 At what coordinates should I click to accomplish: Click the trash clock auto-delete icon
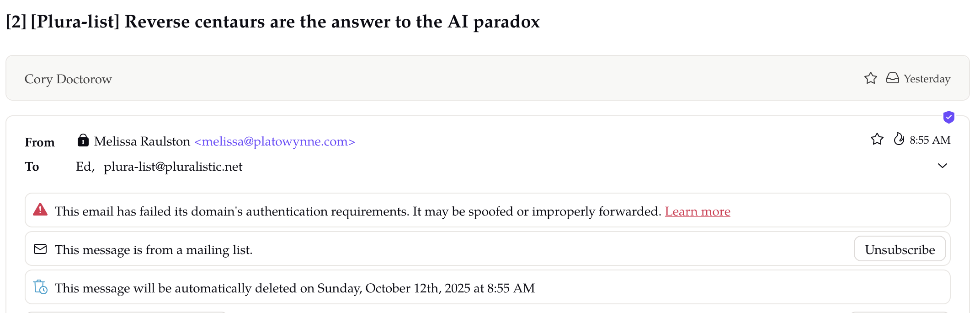coord(40,287)
